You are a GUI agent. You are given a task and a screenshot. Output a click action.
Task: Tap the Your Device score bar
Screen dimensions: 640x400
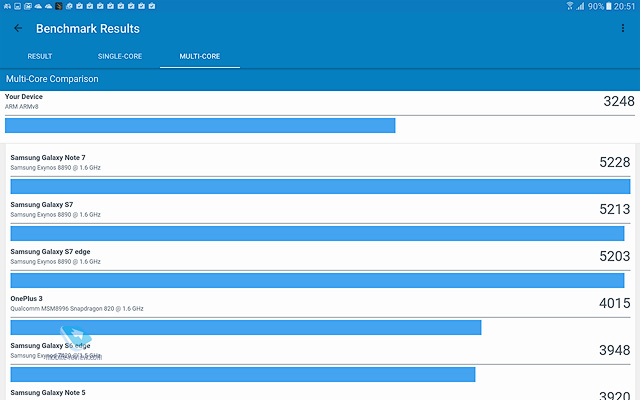pos(200,125)
